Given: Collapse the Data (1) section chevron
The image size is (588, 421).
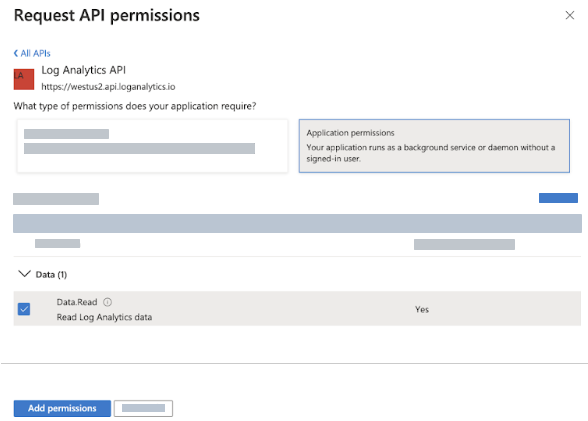Looking at the screenshot, I should point(24,274).
